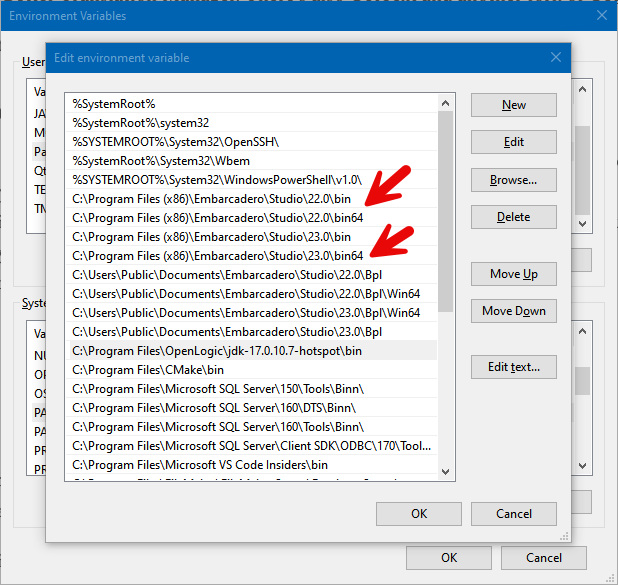This screenshot has width=618, height=585.
Task: Open Edit text... mode
Action: (x=514, y=367)
